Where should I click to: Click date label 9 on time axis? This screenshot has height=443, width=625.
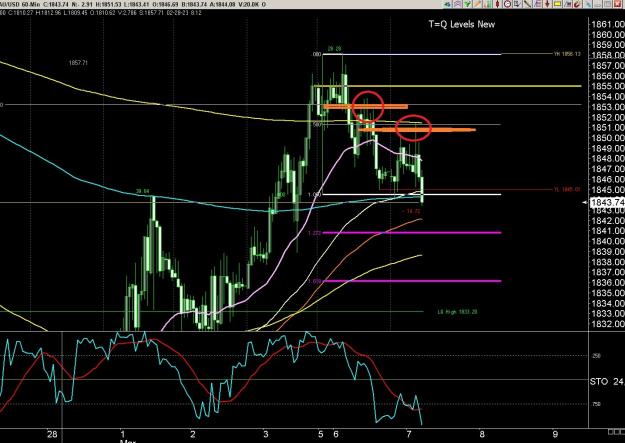click(x=554, y=434)
